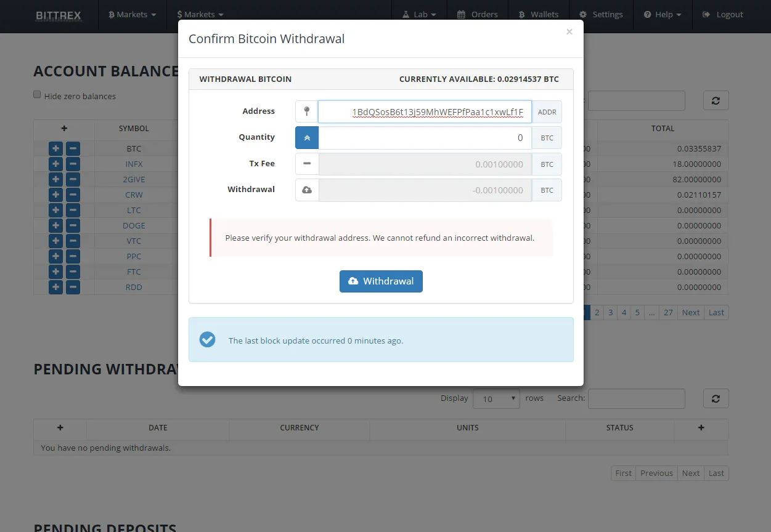
Task: Click plus deposit icon for FTC row
Action: (55, 272)
